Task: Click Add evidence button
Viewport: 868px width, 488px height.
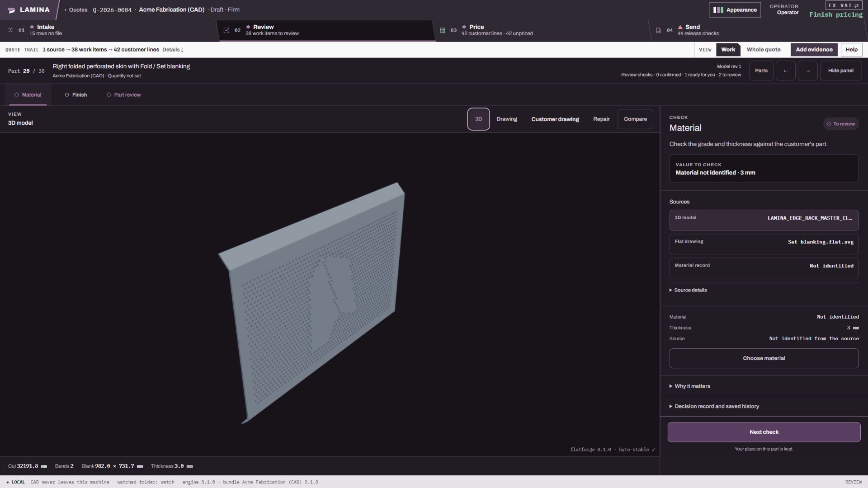Action: (x=814, y=50)
